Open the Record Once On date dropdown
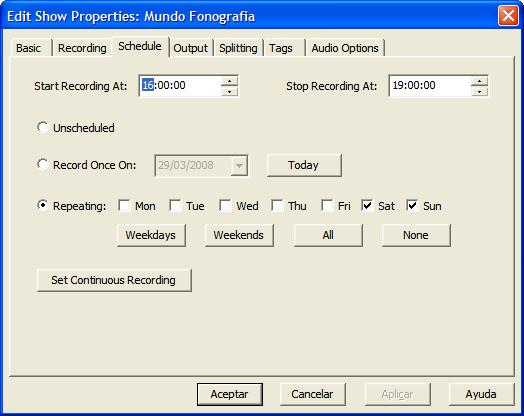This screenshot has width=524, height=416. tap(239, 165)
